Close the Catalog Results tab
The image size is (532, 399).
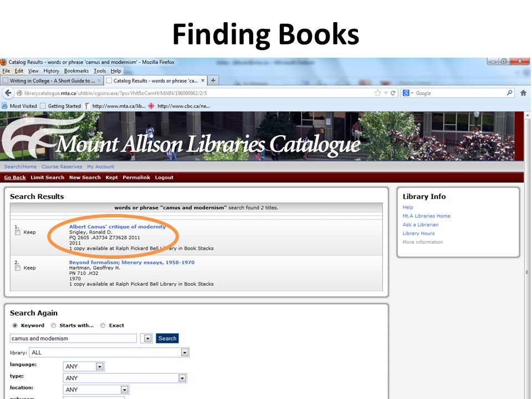click(x=203, y=80)
